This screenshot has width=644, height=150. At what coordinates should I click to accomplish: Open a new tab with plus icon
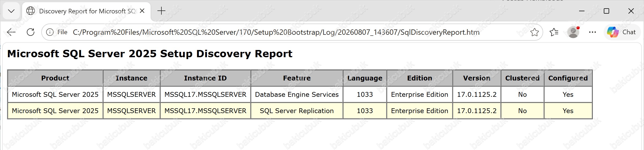[161, 11]
